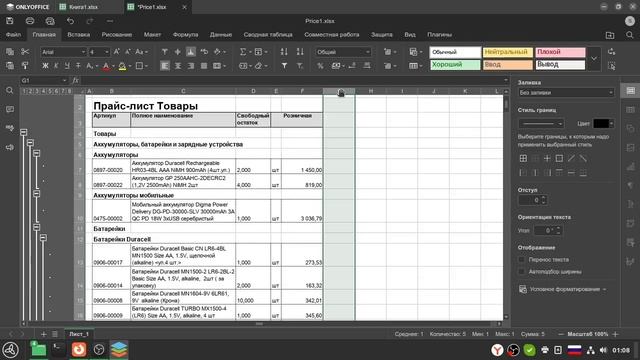Open cell settings icon in right sidebar
640x360 pixels.
[631, 91]
